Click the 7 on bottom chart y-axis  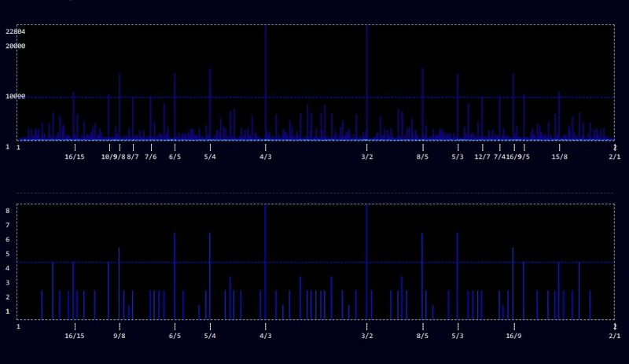8,225
